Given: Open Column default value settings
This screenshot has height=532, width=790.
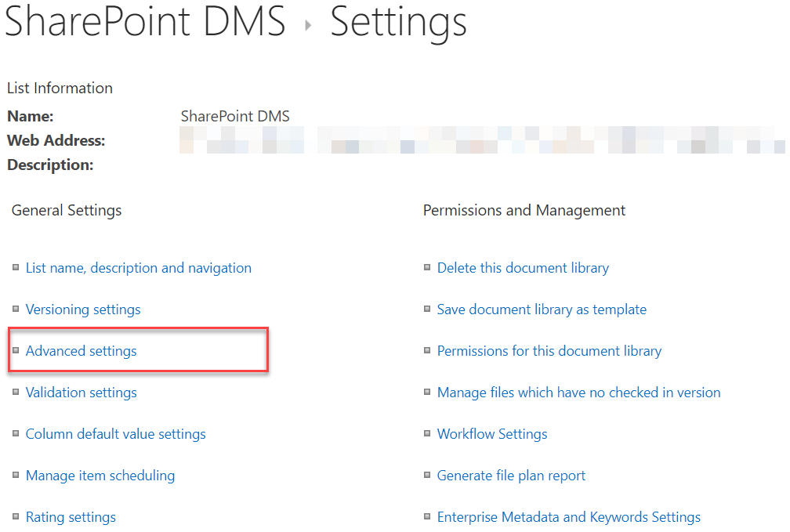Looking at the screenshot, I should (116, 434).
